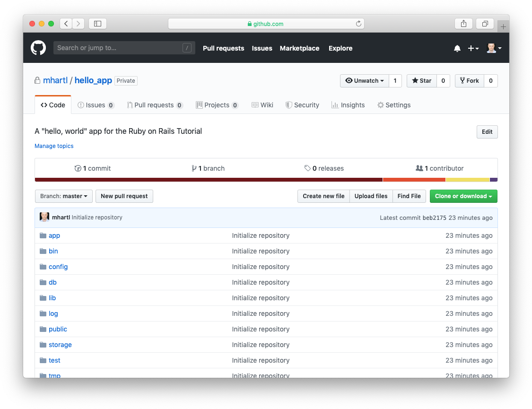View the 1 branch list
Viewport: 532px width, 409px height.
point(208,168)
